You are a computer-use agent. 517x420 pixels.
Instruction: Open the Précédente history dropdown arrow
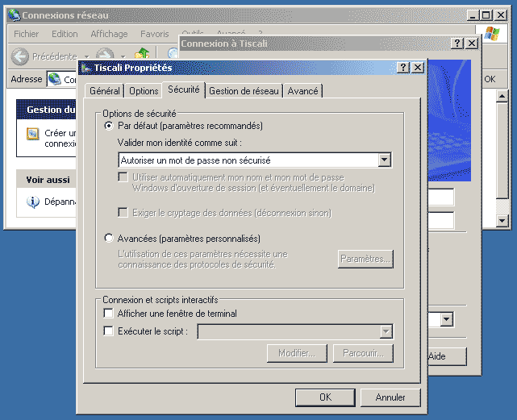tap(87, 56)
